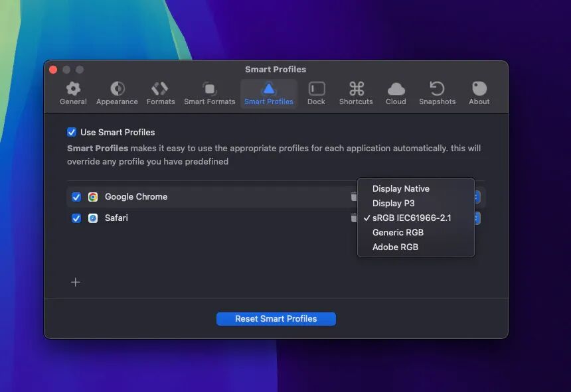Viewport: 571px width, 392px height.
Task: Show the Shortcuts preferences tab
Action: tap(356, 93)
